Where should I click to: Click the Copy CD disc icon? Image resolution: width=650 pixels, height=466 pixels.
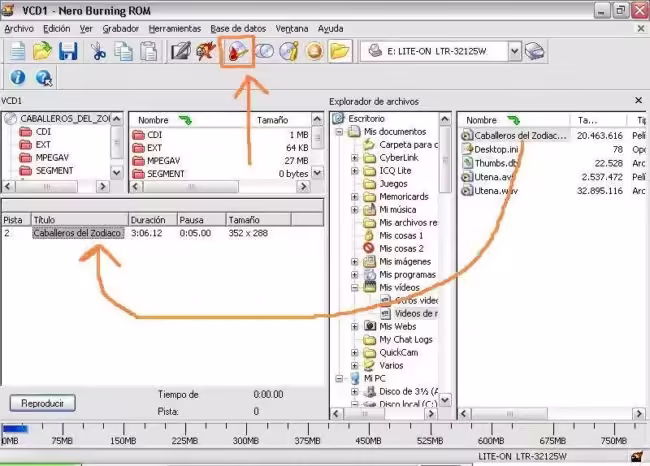coord(264,51)
